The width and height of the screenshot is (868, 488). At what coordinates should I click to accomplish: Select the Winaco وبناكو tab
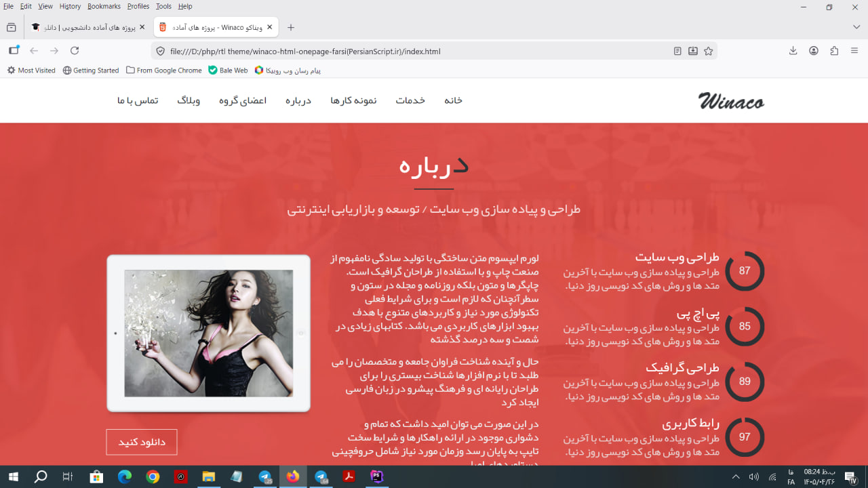[x=216, y=27]
